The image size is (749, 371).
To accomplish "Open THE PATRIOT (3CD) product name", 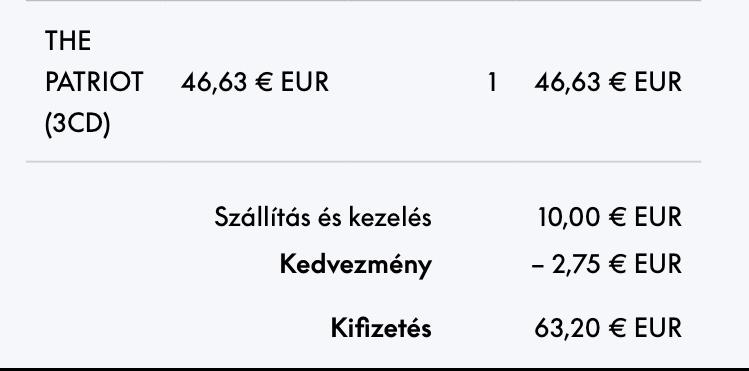I will click(x=94, y=83).
